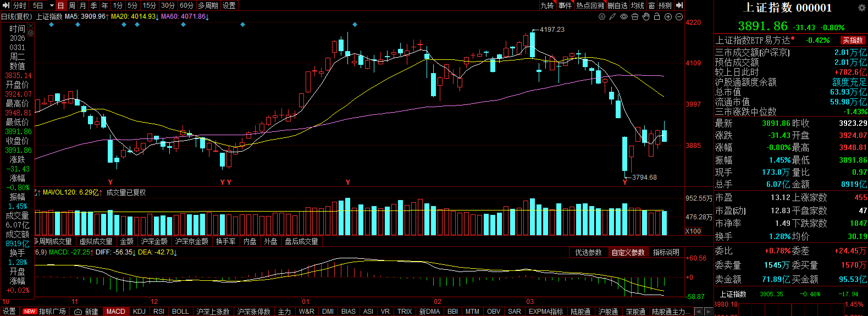Select the drawing pen tool
The height and width of the screenshot is (316, 868).
click(x=612, y=16)
